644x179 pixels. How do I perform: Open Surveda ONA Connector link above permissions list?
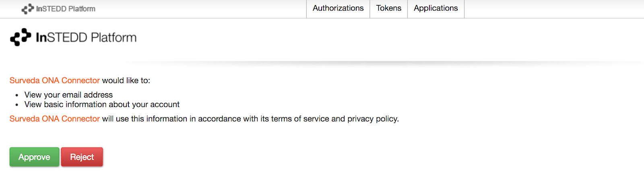55,81
